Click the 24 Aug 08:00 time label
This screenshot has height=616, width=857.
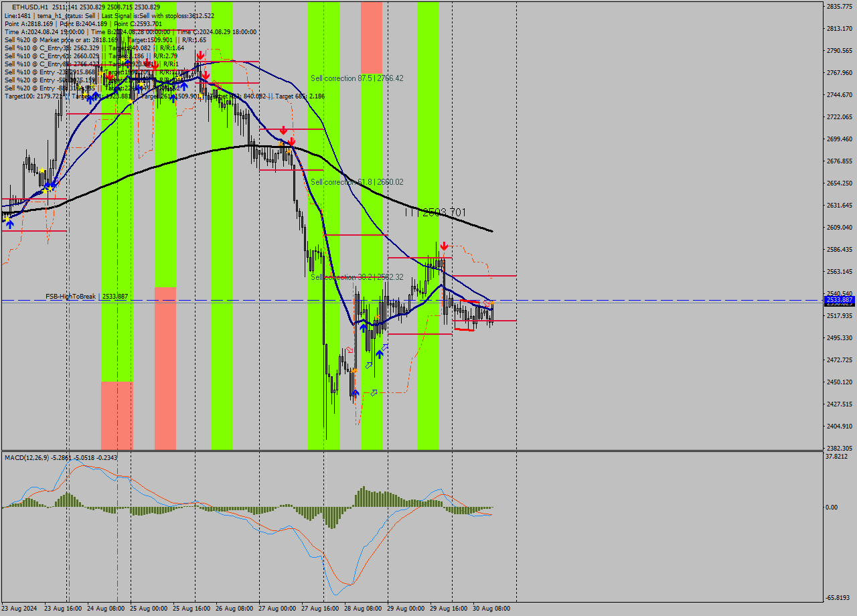[106, 609]
